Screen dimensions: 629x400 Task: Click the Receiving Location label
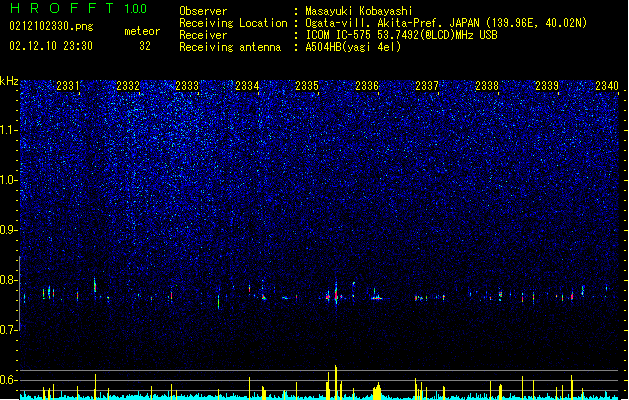[233, 23]
